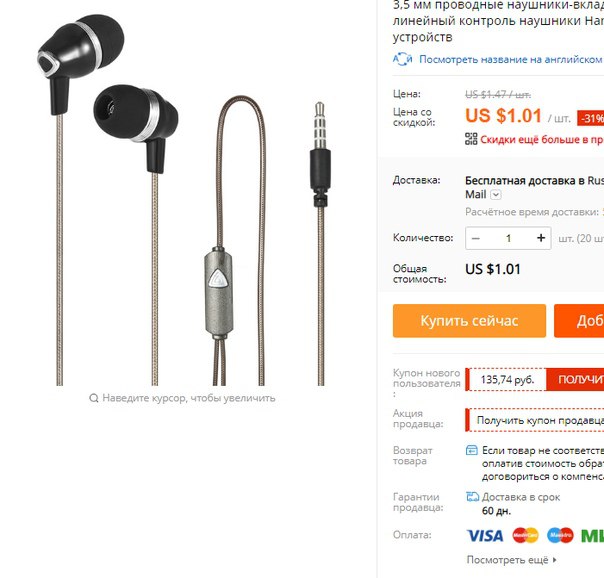Viewport: 604px width, 578px height.
Task: Click the earphones product image
Action: (185, 200)
